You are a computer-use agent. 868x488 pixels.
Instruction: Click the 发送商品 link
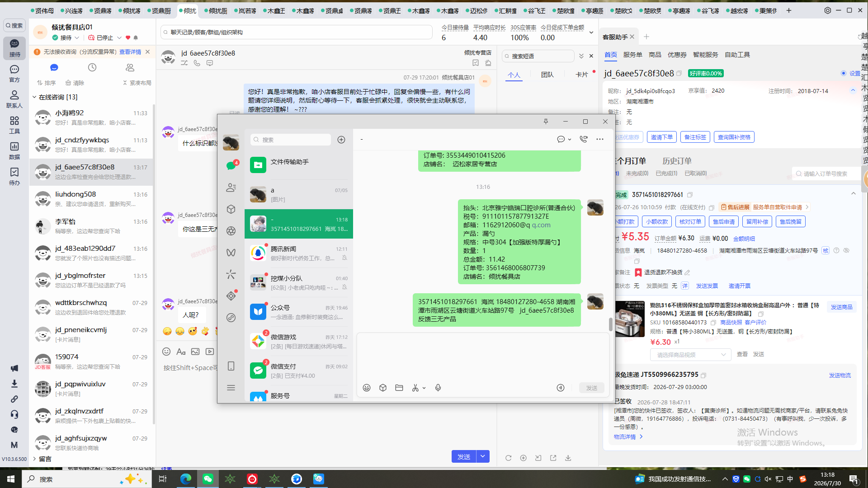(x=841, y=307)
